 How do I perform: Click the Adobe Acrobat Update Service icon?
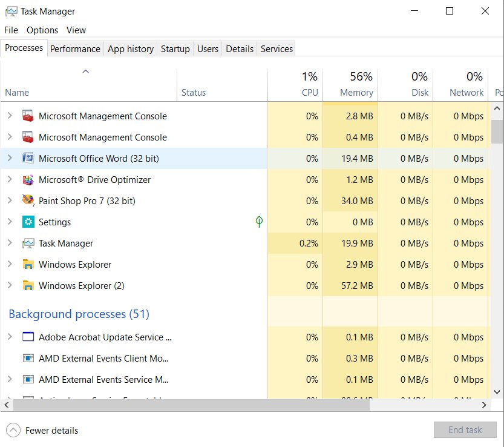(28, 337)
